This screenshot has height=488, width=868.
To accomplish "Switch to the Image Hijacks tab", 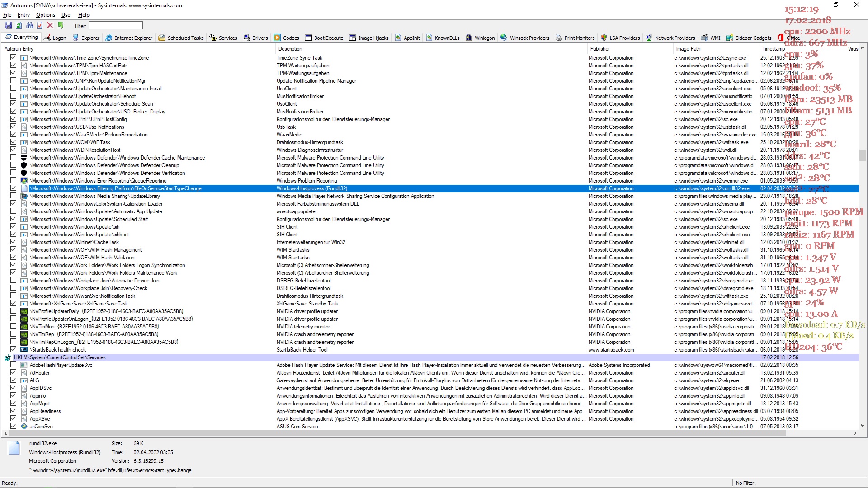I will click(x=369, y=38).
